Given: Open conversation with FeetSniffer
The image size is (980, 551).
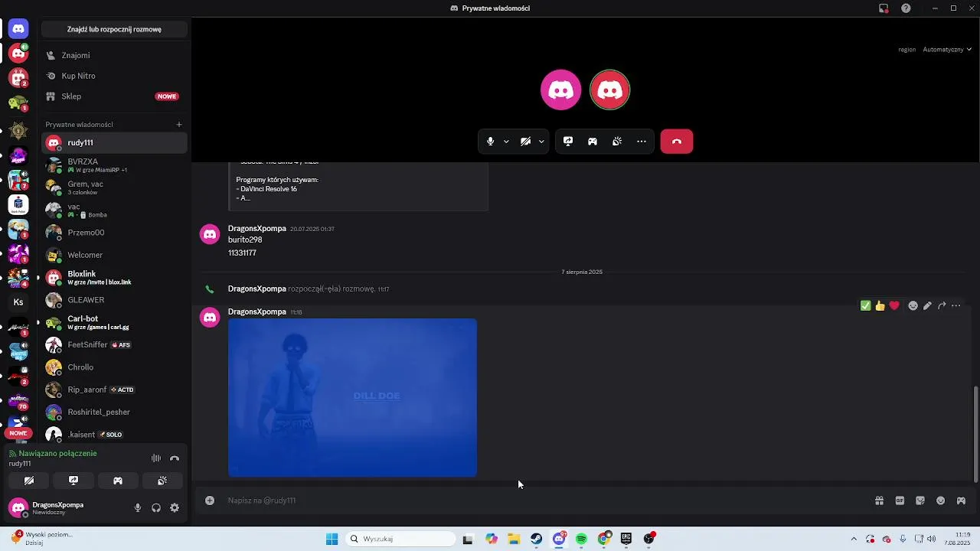Looking at the screenshot, I should point(114,345).
